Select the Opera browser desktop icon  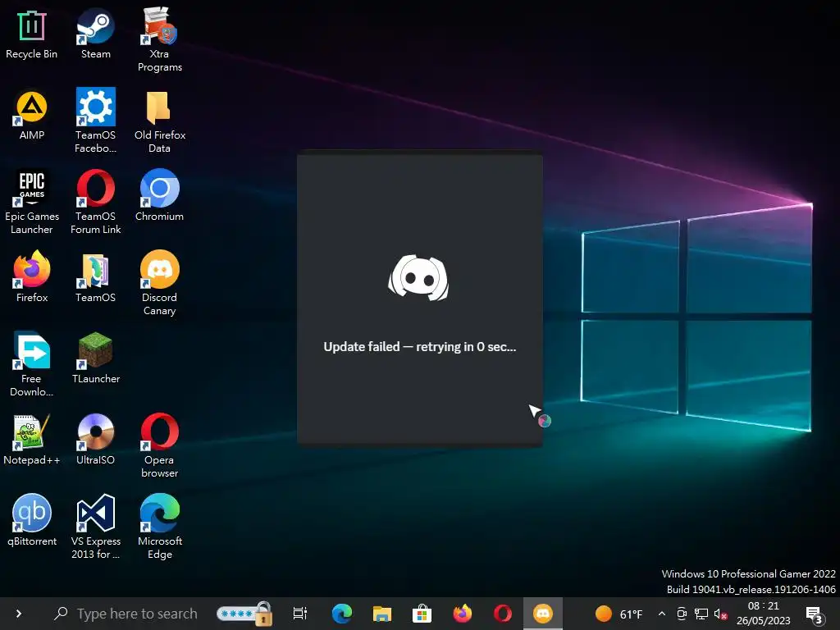tap(160, 445)
